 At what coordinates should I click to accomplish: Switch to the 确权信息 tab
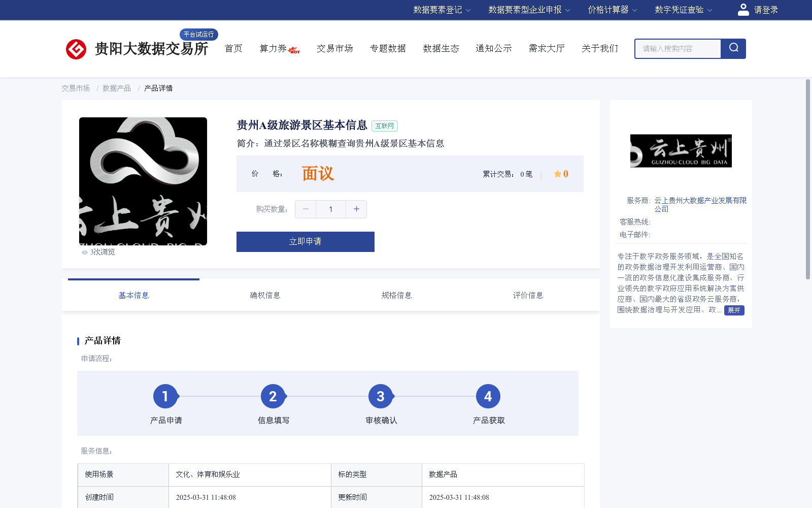(x=265, y=295)
